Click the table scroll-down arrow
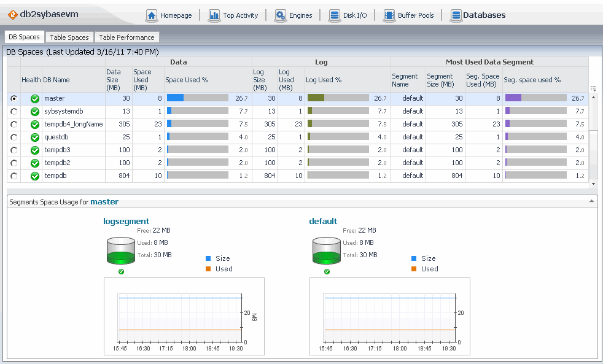The image size is (603, 364). pyautogui.click(x=593, y=184)
